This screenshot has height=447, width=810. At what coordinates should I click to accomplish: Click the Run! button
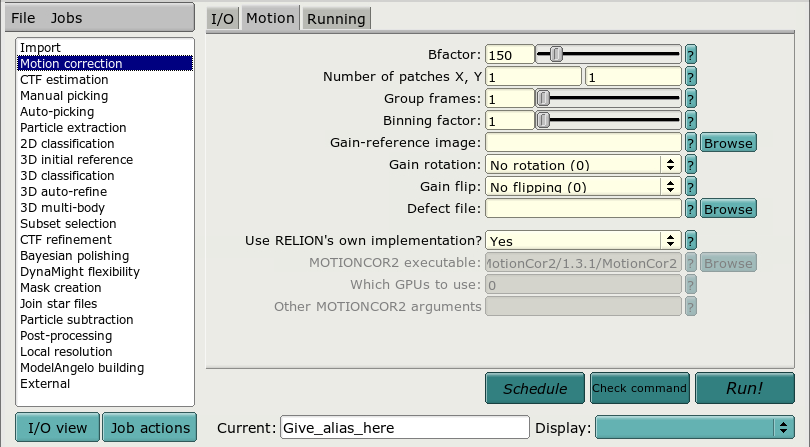(744, 388)
